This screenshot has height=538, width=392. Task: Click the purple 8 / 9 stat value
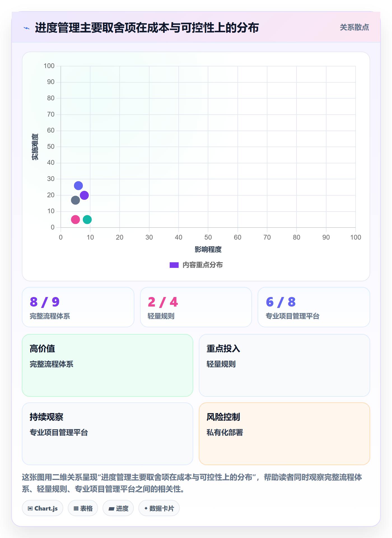pyautogui.click(x=45, y=302)
